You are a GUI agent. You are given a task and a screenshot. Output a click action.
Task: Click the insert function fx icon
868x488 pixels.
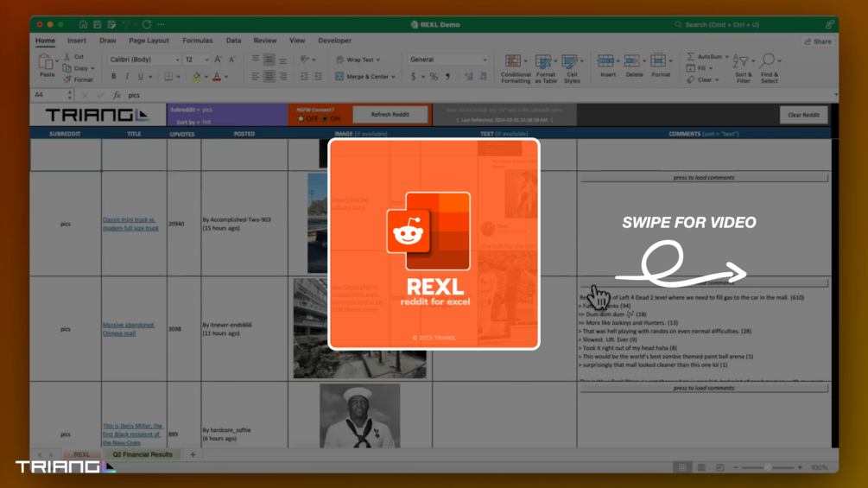coord(117,95)
